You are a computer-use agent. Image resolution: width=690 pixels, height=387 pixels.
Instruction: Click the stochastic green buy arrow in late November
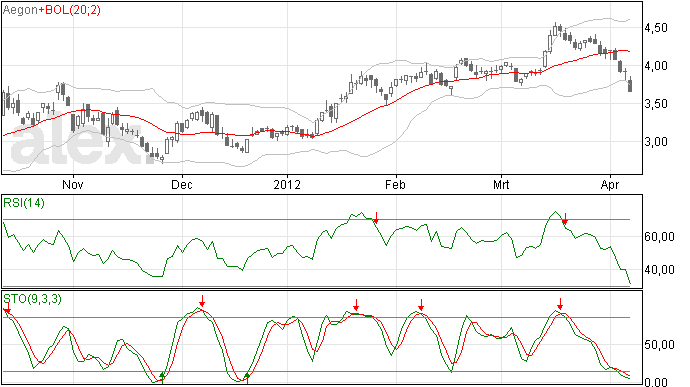162,377
